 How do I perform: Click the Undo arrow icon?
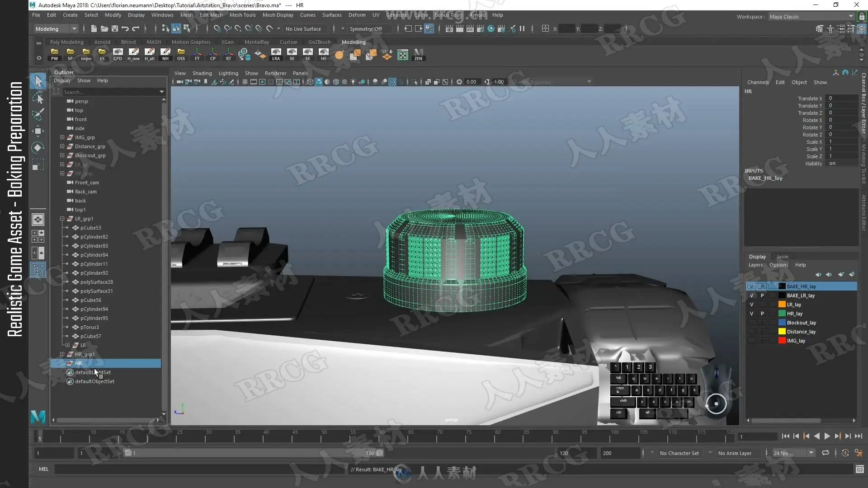pos(125,28)
